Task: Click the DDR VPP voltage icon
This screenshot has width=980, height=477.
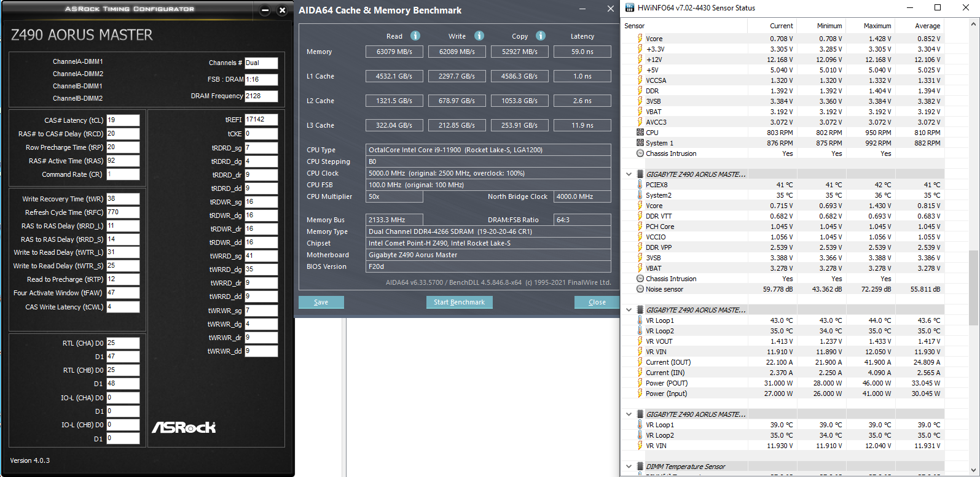Action: pos(640,247)
